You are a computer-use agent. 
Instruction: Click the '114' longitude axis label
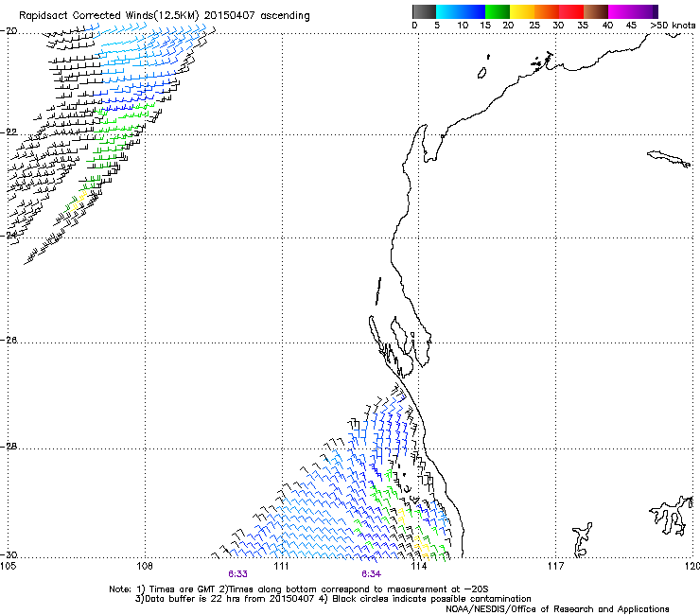tap(419, 567)
